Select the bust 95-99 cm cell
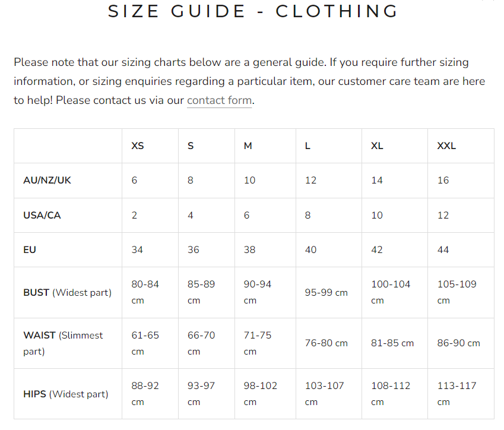Screen dimensions: 504x430 [x=326, y=292]
